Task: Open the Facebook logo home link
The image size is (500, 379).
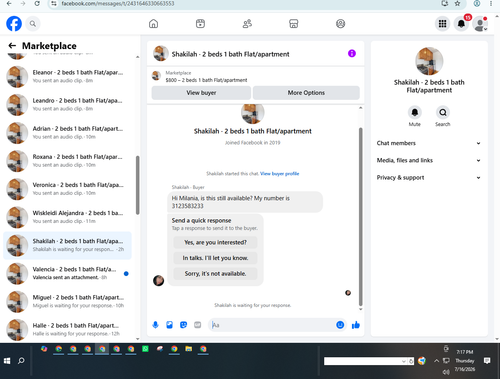Action: 14,24
